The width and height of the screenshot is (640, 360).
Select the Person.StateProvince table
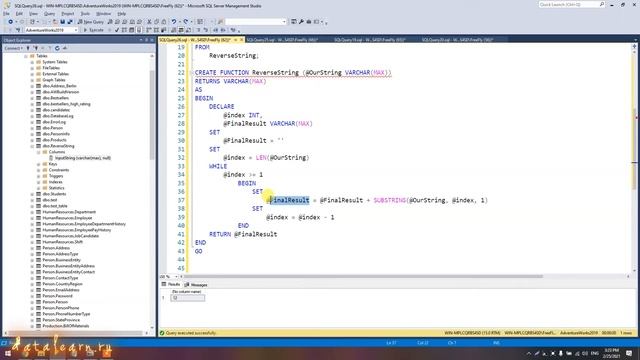point(61,320)
